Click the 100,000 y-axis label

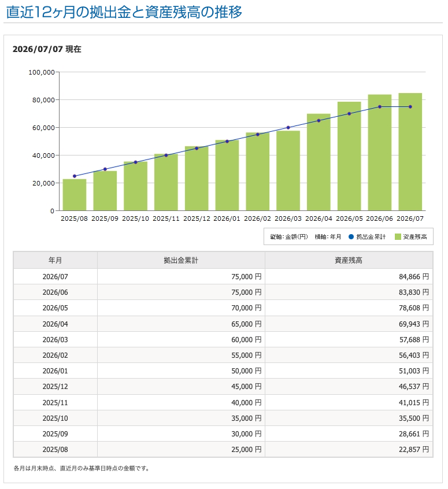pyautogui.click(x=42, y=72)
